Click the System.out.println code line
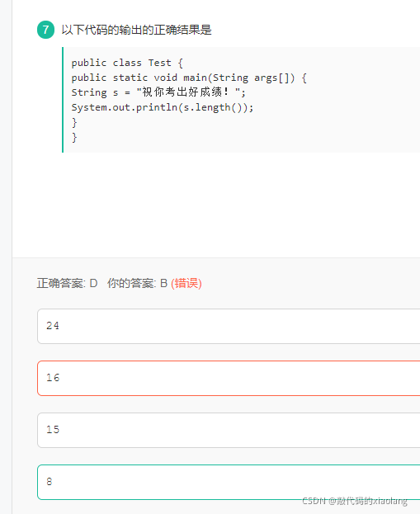 click(x=163, y=107)
